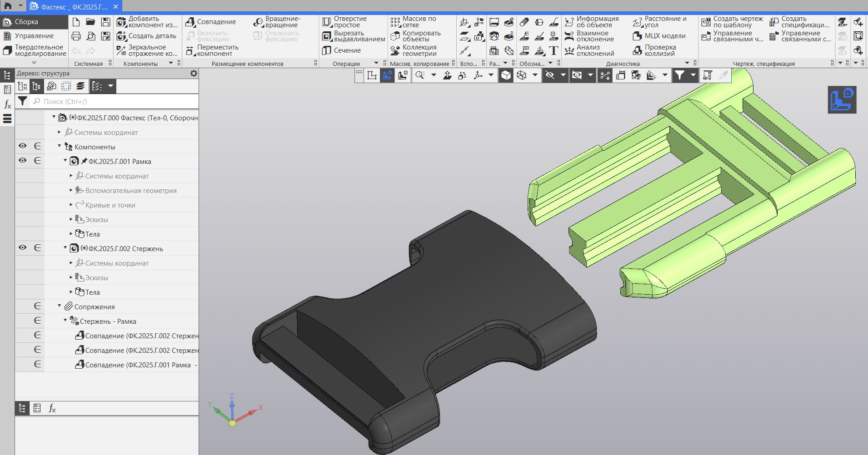Viewport: 868px width, 455px height.
Task: Click Отверстие простое hole tool
Action: (x=344, y=22)
